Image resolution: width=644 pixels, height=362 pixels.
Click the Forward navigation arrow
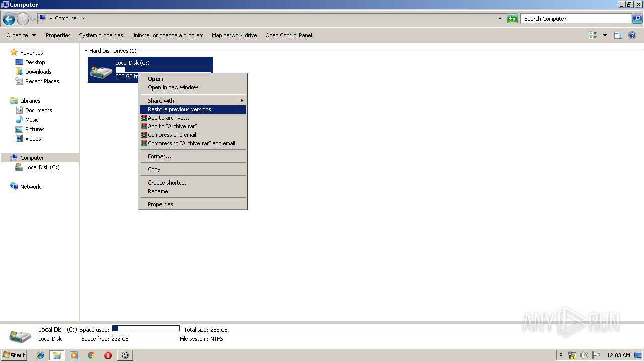point(23,19)
